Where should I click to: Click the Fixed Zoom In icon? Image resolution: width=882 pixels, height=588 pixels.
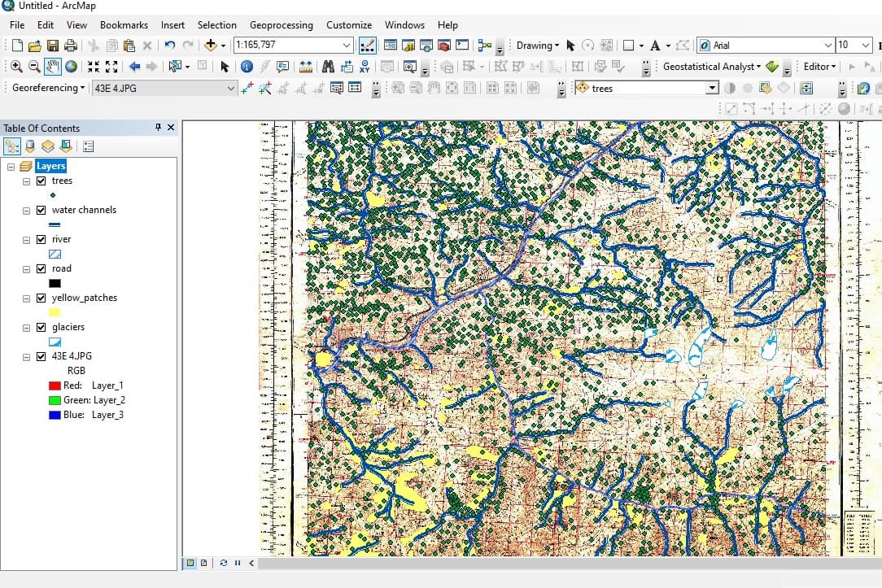tap(94, 67)
